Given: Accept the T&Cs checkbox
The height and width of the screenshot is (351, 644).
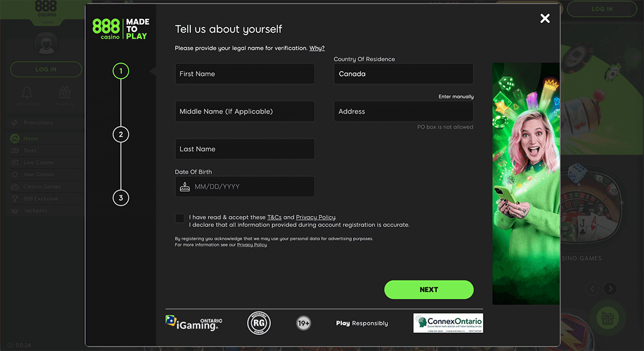Looking at the screenshot, I should (x=180, y=218).
